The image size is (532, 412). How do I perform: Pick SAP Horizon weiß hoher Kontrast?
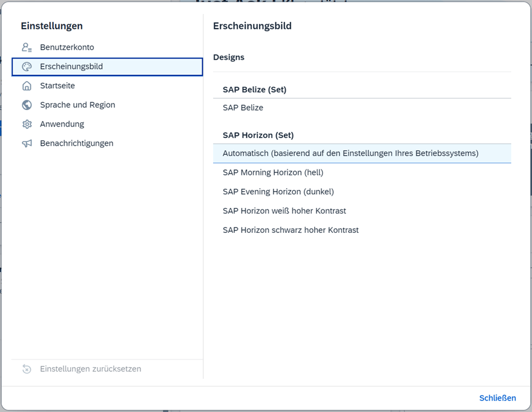tap(284, 211)
